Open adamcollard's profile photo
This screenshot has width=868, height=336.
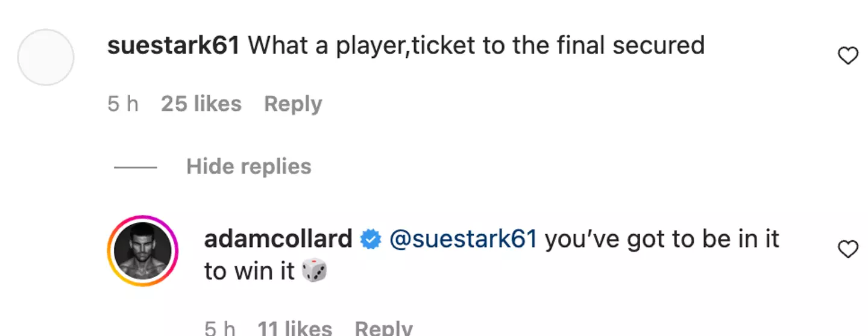(143, 250)
